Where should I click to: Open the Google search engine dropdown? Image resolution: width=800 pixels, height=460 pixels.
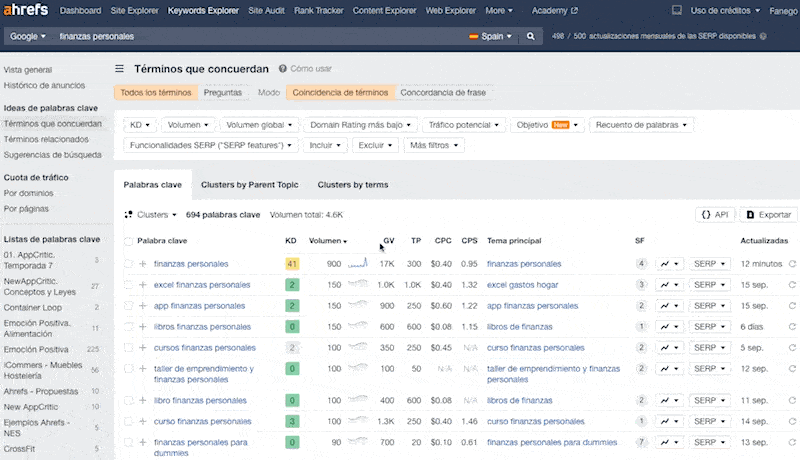(x=28, y=36)
